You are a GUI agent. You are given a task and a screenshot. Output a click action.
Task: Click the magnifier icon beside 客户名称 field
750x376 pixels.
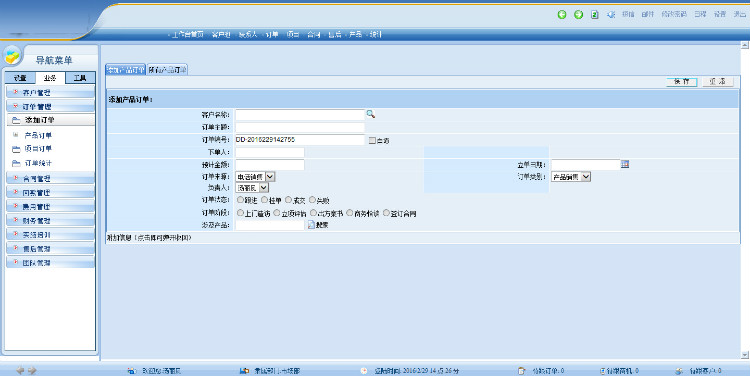[x=371, y=114]
